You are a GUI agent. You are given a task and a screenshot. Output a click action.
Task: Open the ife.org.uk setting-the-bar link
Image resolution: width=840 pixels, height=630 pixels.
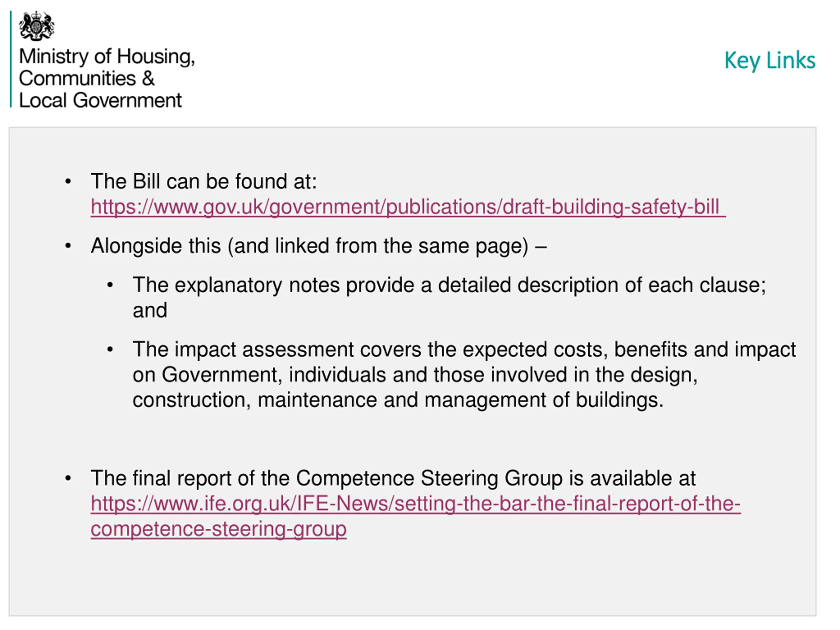pos(415,504)
